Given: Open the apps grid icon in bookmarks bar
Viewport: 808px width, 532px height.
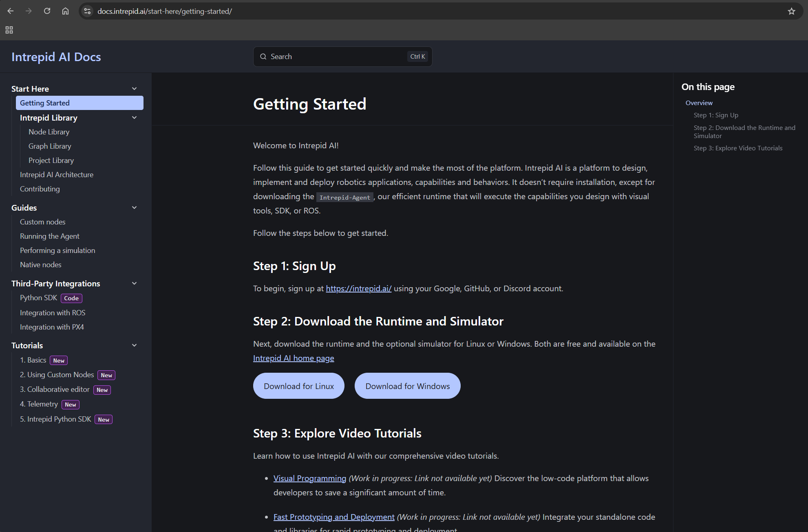Looking at the screenshot, I should pyautogui.click(x=9, y=30).
